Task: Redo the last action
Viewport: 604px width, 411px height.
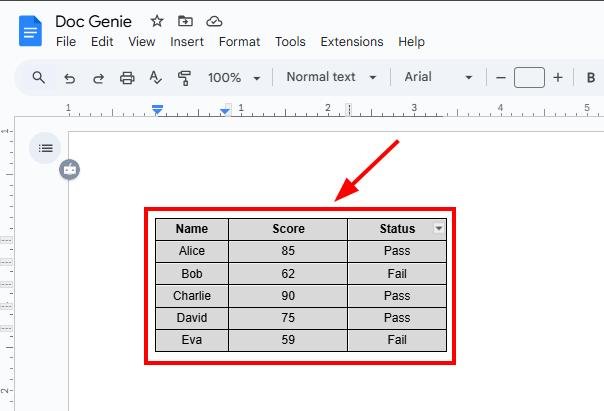Action: tap(98, 78)
